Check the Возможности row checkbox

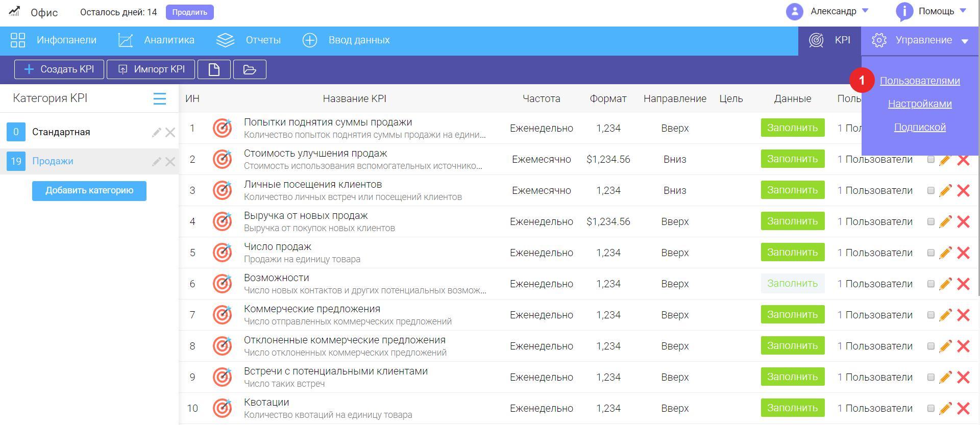coord(930,284)
